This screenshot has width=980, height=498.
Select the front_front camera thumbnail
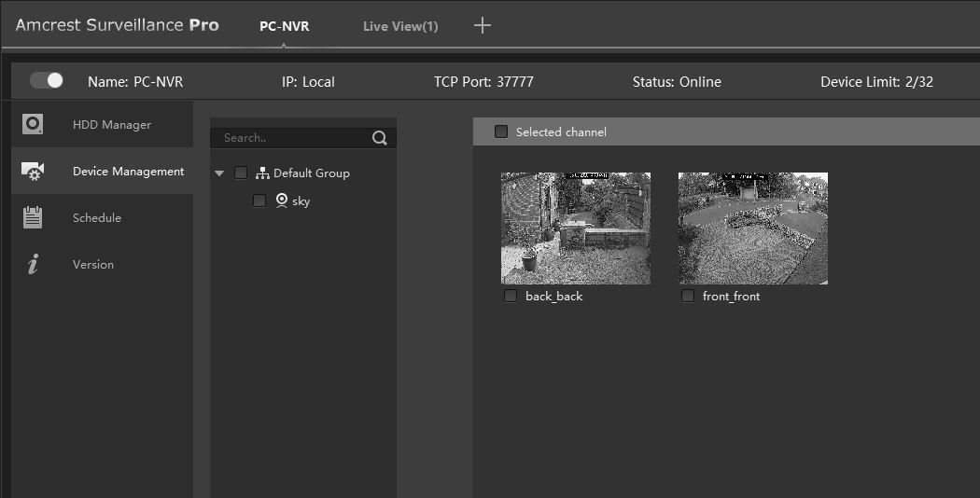[x=753, y=228]
